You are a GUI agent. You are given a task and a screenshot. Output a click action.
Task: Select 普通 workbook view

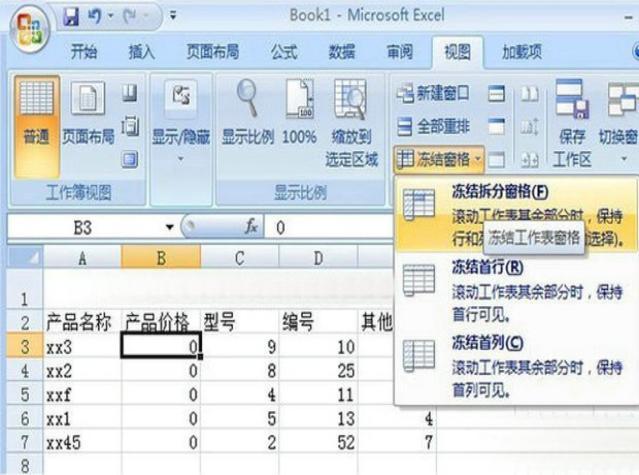point(37,126)
